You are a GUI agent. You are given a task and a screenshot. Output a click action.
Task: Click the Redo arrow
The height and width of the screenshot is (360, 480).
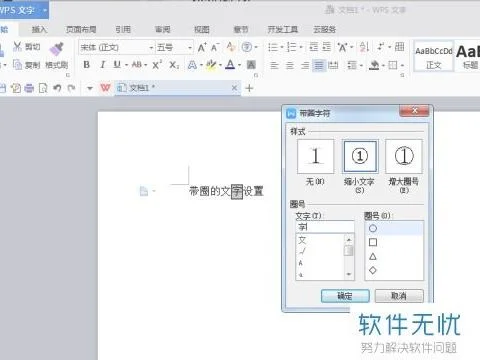[71, 88]
